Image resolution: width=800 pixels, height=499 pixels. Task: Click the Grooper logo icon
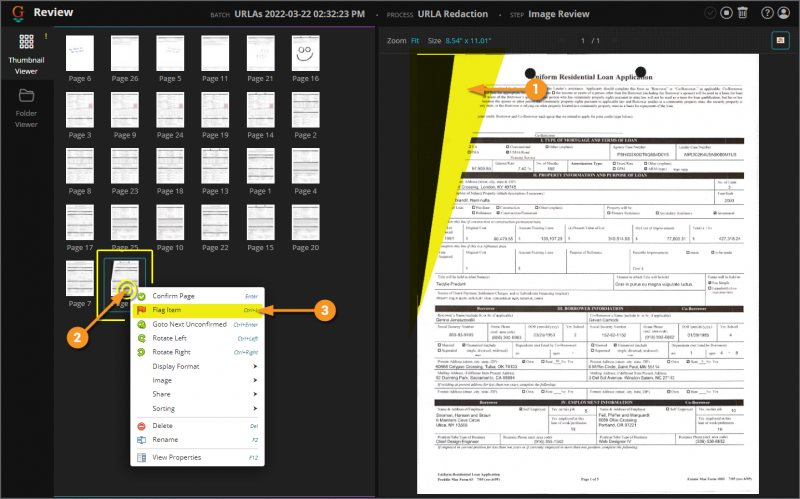point(18,13)
